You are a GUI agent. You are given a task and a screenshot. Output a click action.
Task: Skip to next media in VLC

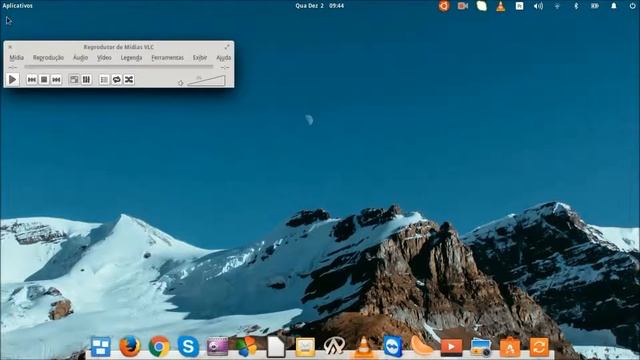pyautogui.click(x=56, y=80)
